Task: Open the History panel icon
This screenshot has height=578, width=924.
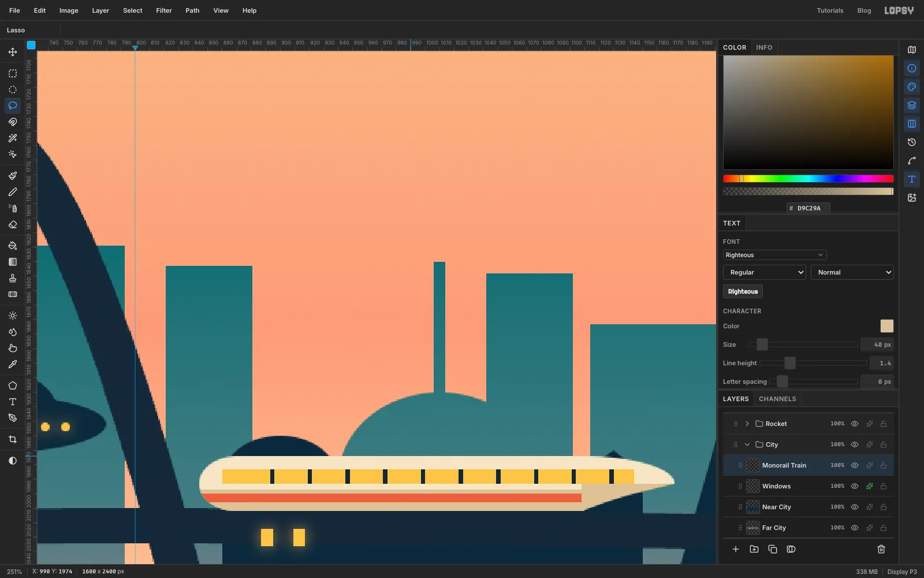Action: tap(912, 142)
